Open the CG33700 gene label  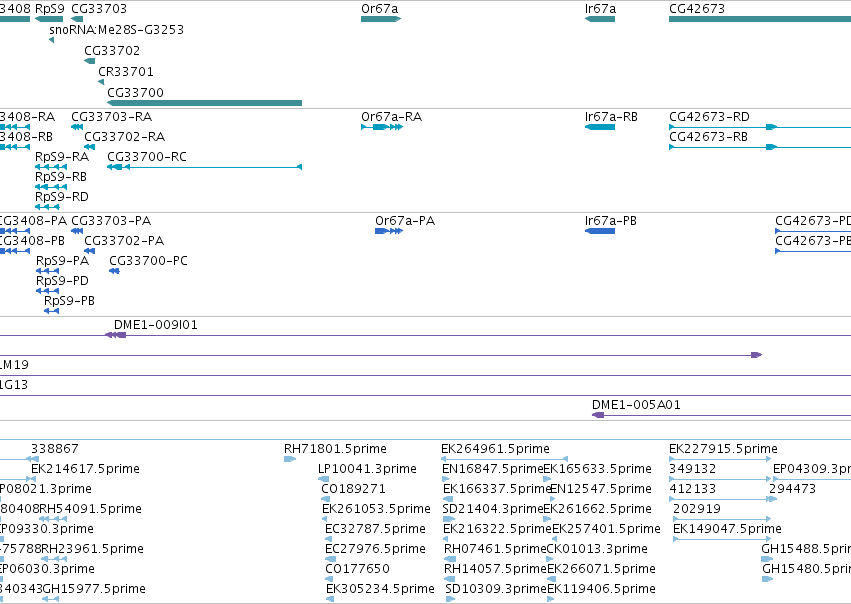(136, 93)
